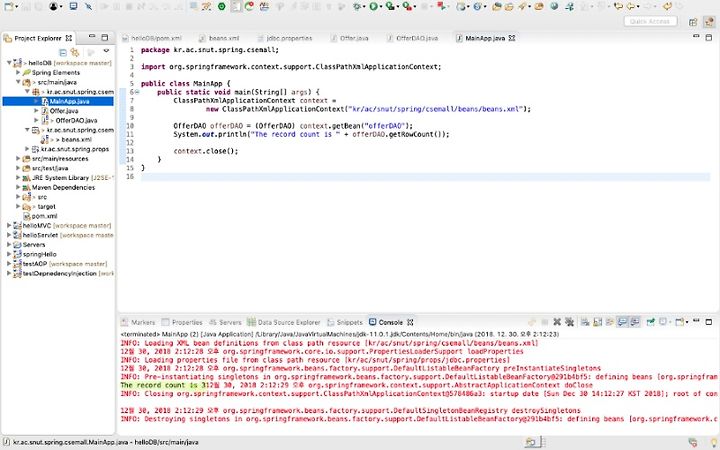Image resolution: width=720 pixels, height=450 pixels.
Task: Switch to the OfferDAO.java editor tab
Action: tap(412, 38)
